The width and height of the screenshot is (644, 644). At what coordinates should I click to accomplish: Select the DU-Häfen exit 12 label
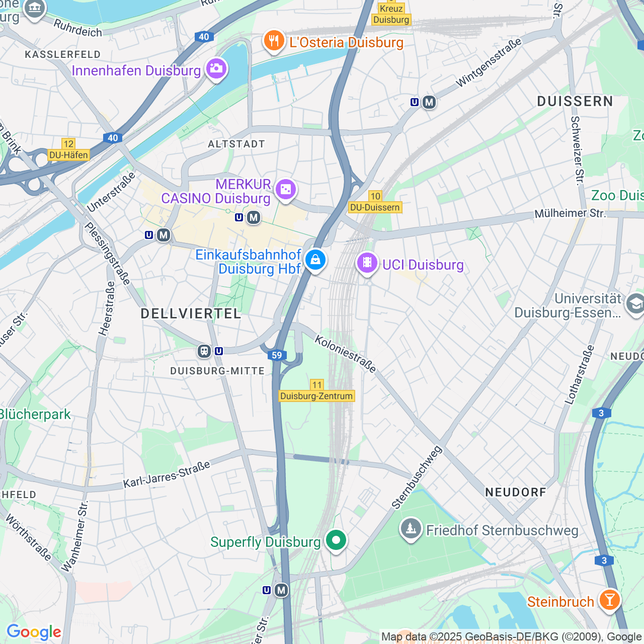coord(69,149)
